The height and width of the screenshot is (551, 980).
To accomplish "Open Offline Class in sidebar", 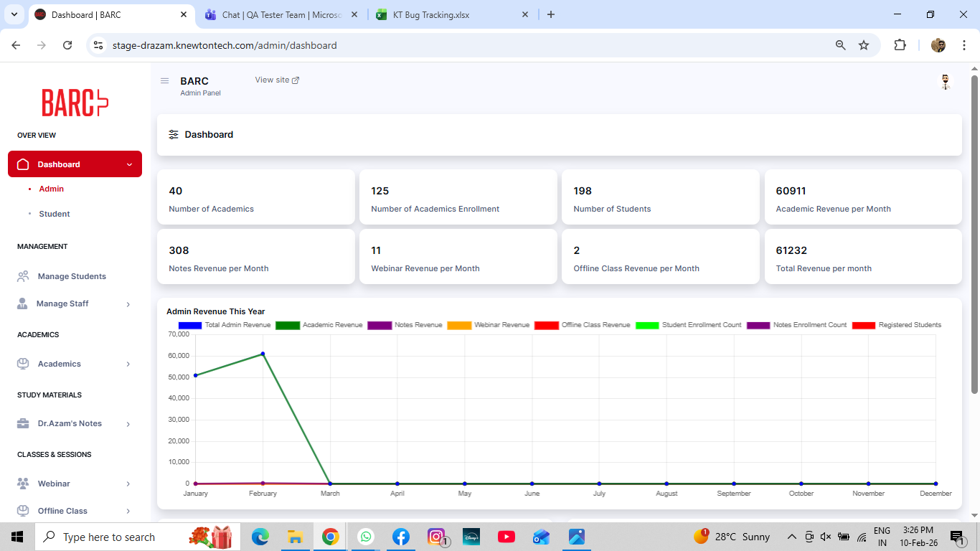I will tap(62, 511).
